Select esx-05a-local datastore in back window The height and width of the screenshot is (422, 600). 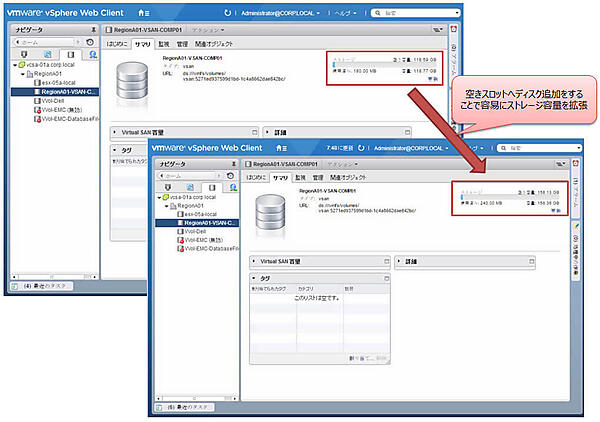point(55,83)
